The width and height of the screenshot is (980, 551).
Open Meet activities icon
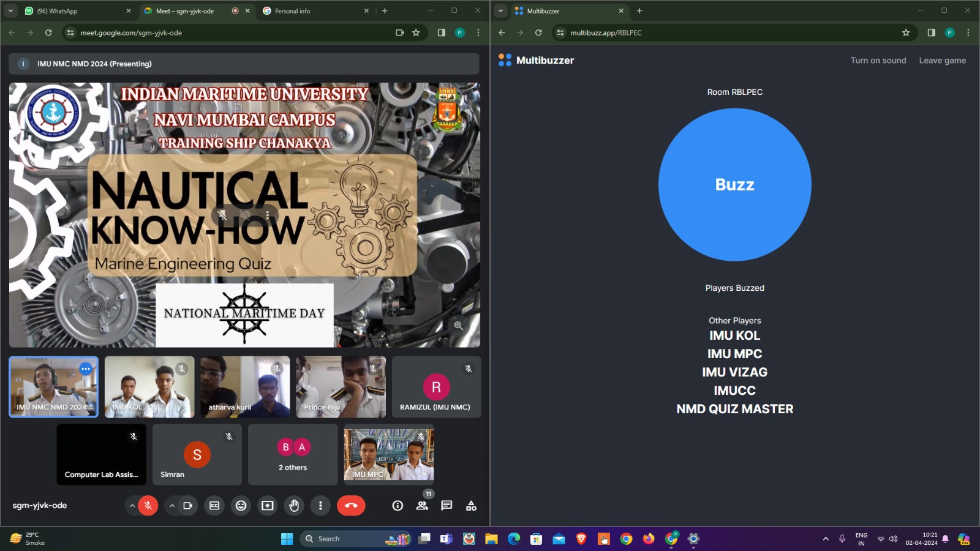pos(471,506)
